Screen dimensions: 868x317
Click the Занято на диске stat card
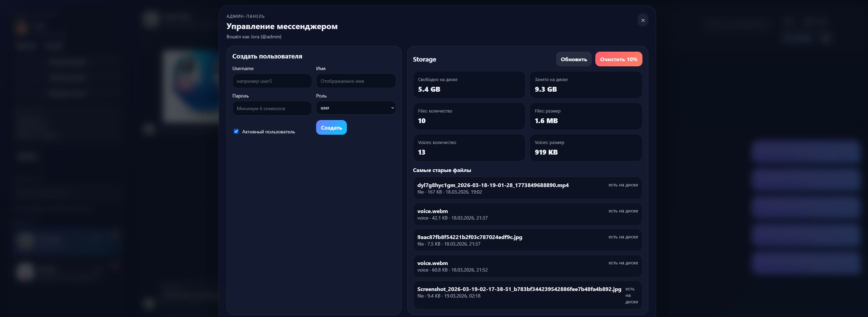click(x=586, y=85)
